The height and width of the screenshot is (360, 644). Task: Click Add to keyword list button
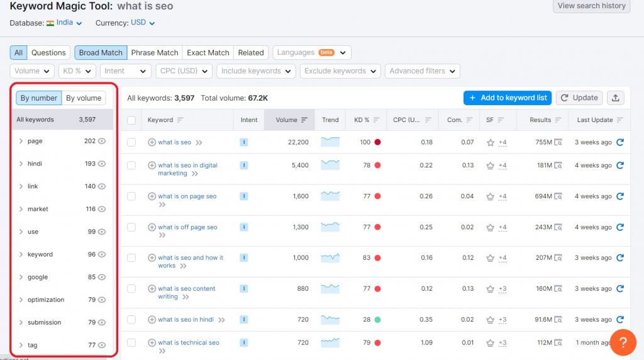click(x=508, y=98)
